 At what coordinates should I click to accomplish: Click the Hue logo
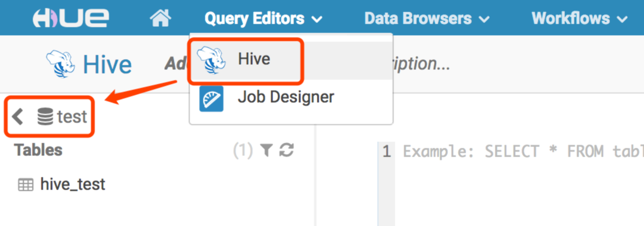click(70, 18)
